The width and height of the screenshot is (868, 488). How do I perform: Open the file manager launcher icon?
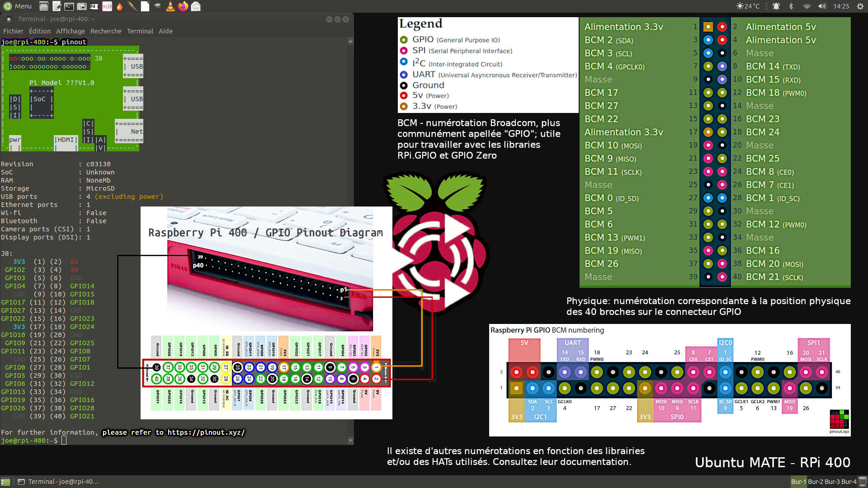pos(44,6)
